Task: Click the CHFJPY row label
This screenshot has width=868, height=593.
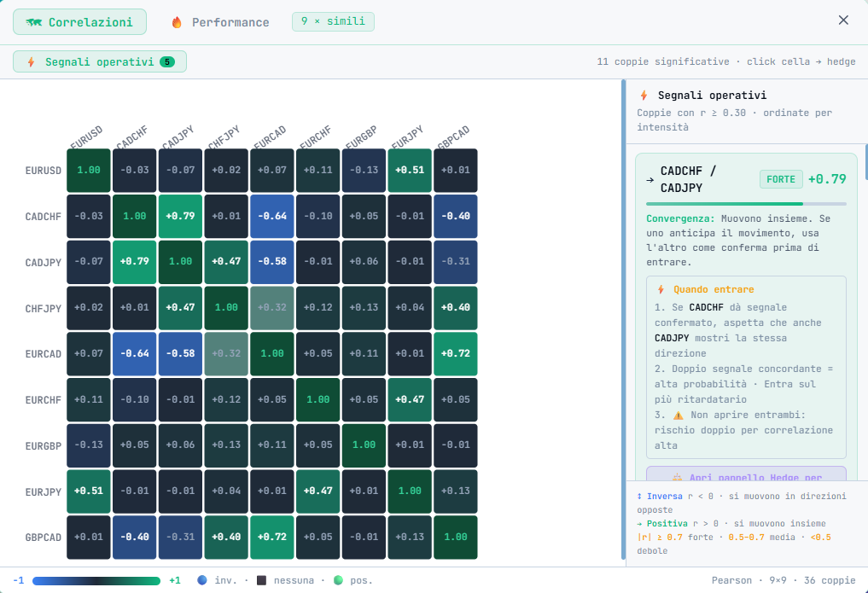Action: coord(44,308)
